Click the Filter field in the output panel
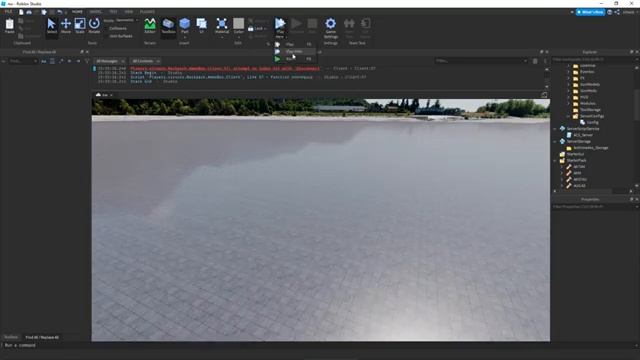Image resolution: width=640 pixels, height=360 pixels. pyautogui.click(x=481, y=61)
